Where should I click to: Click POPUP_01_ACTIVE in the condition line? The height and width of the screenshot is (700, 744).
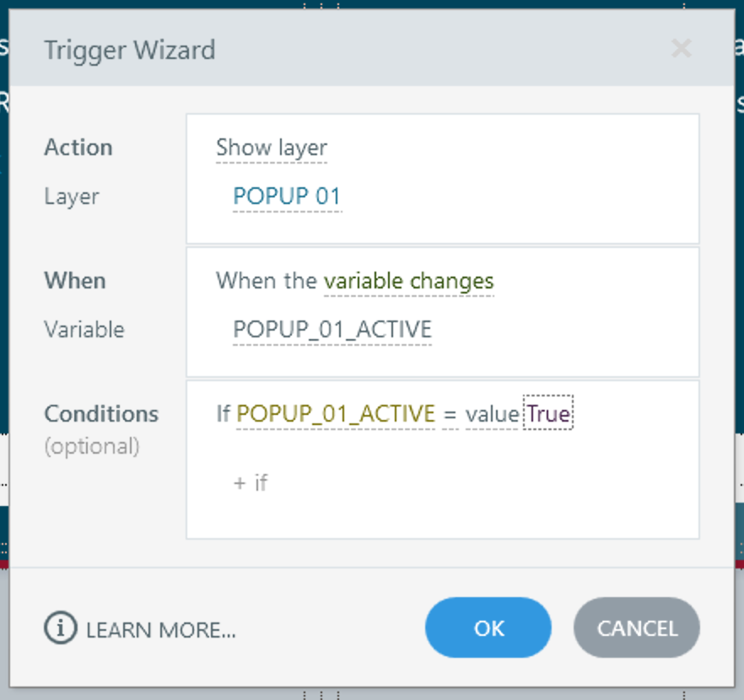tap(336, 414)
